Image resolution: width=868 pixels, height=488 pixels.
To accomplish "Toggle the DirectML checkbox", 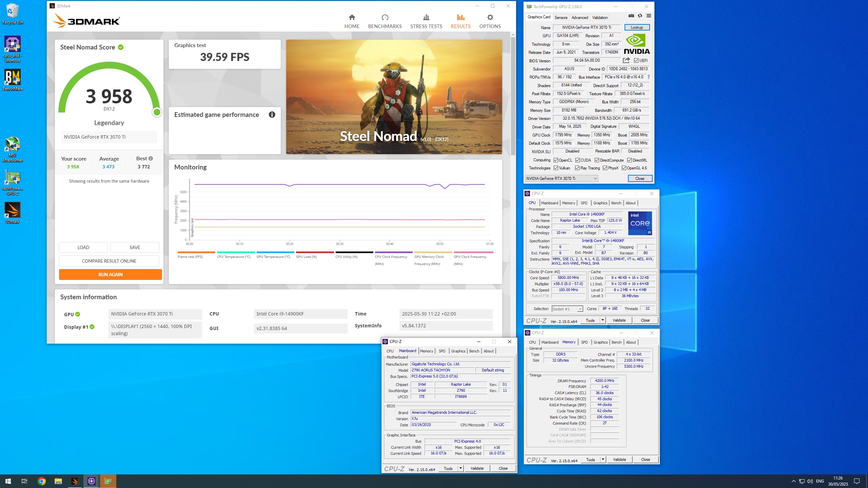I will [629, 160].
